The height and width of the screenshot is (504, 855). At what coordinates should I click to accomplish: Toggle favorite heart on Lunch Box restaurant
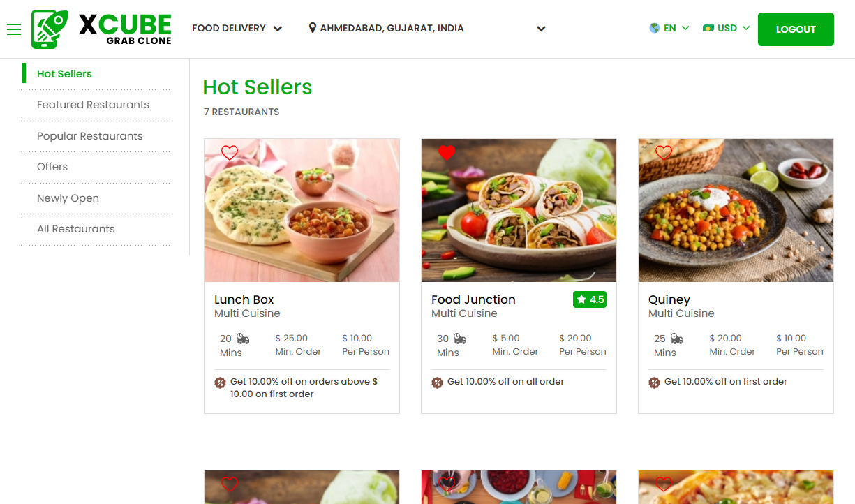[230, 152]
